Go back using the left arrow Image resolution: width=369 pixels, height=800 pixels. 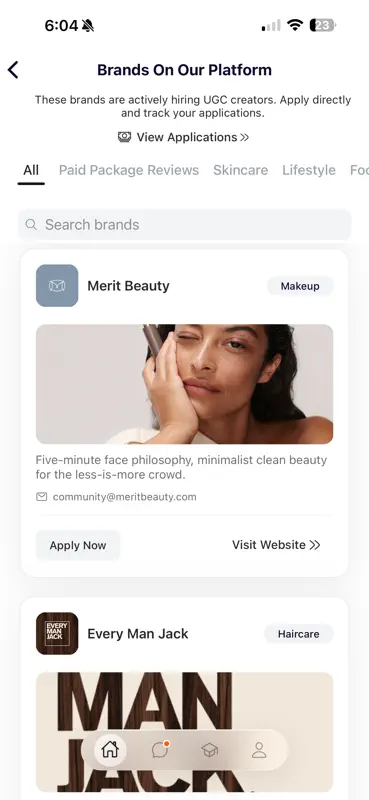[13, 70]
